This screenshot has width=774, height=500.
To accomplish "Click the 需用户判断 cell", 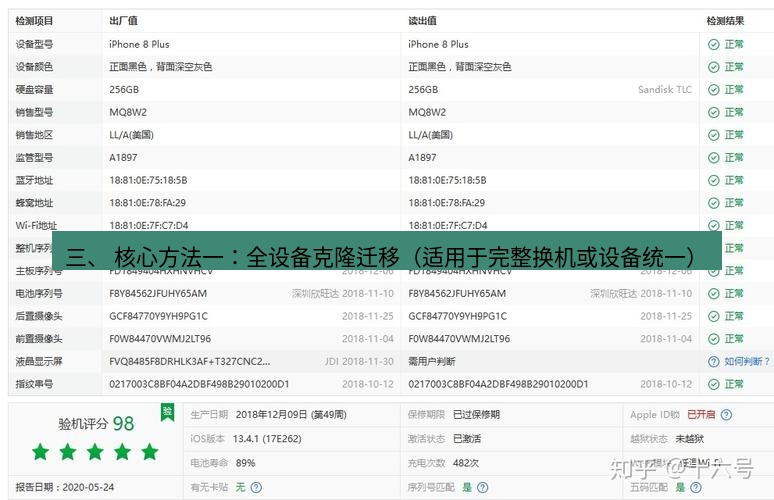I will [x=432, y=362].
